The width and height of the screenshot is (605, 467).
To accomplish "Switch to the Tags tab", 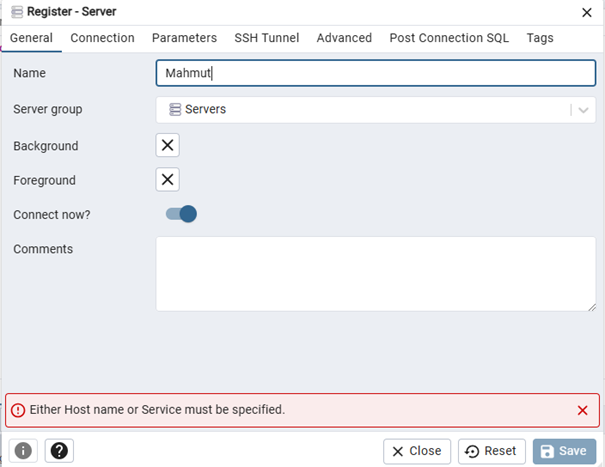I will (540, 38).
